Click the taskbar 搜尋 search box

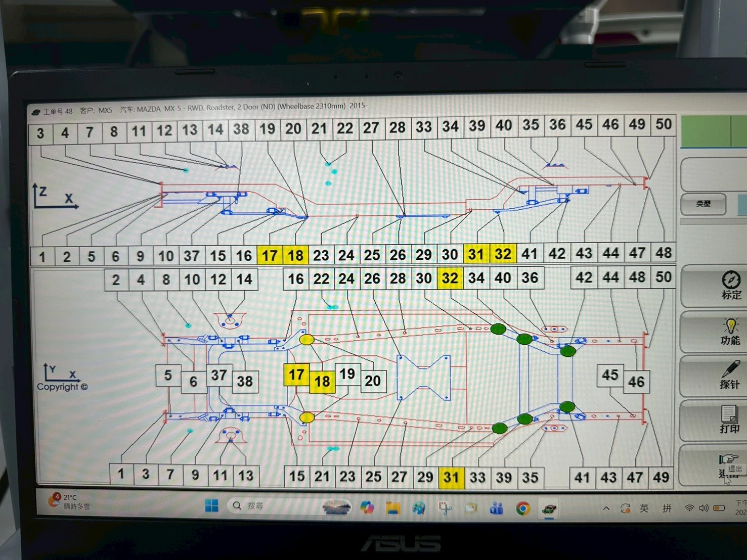289,506
